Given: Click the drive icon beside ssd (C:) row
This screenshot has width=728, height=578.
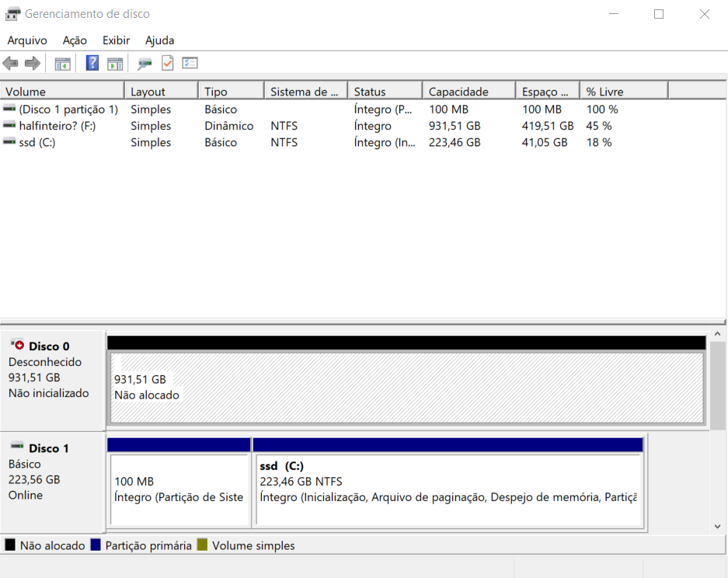Looking at the screenshot, I should pyautogui.click(x=9, y=141).
